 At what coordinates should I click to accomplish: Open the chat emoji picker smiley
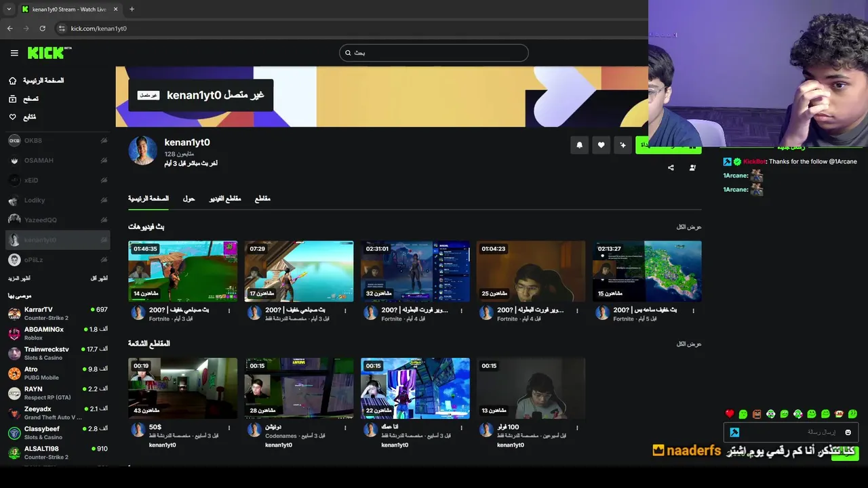[x=848, y=432]
